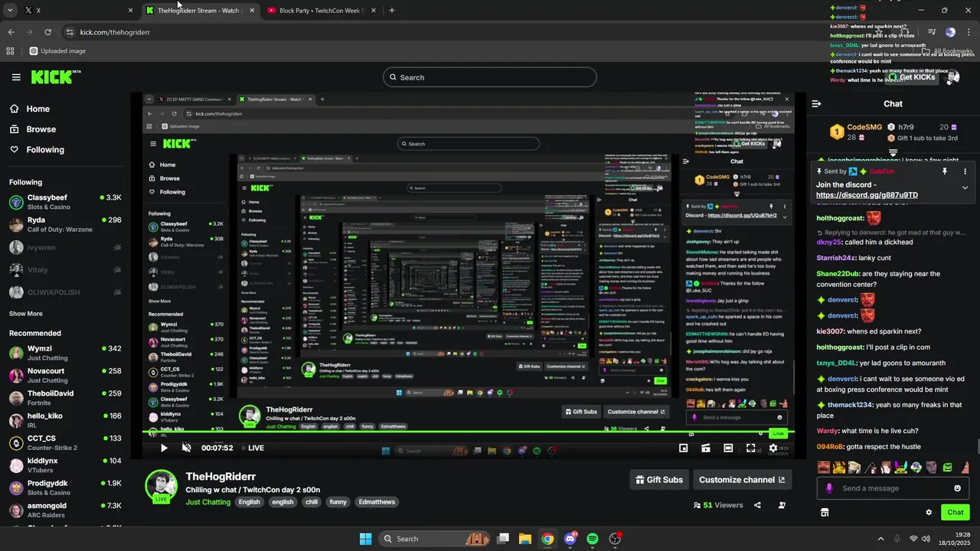This screenshot has height=551, width=980.
Task: Open TheHogRiderr channel avatar
Action: coord(162,487)
